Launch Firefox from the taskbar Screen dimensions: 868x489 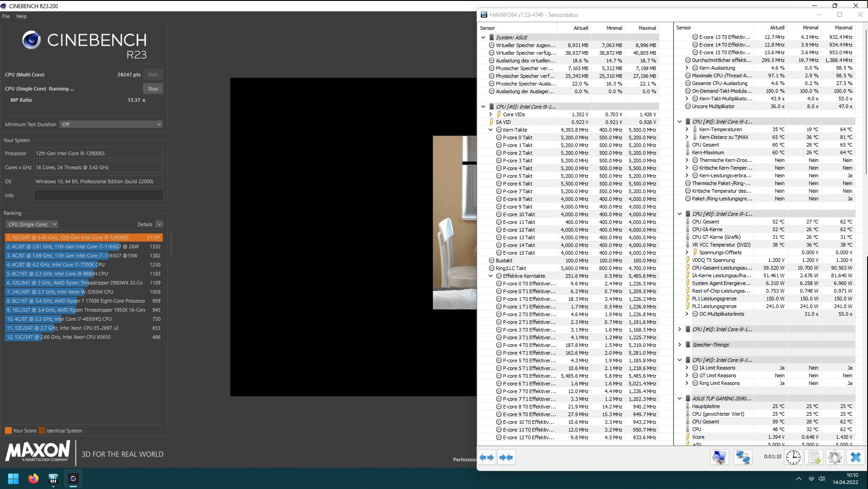33,479
